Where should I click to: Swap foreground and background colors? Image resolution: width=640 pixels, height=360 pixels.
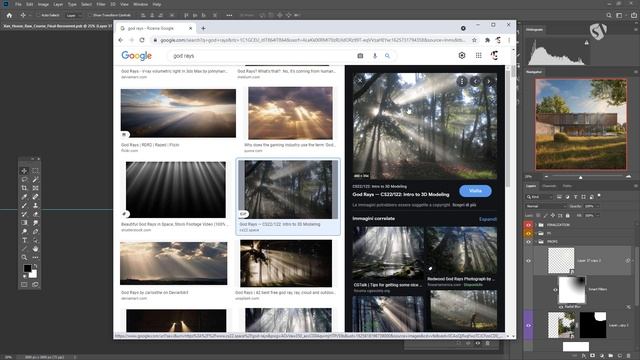coord(36,266)
